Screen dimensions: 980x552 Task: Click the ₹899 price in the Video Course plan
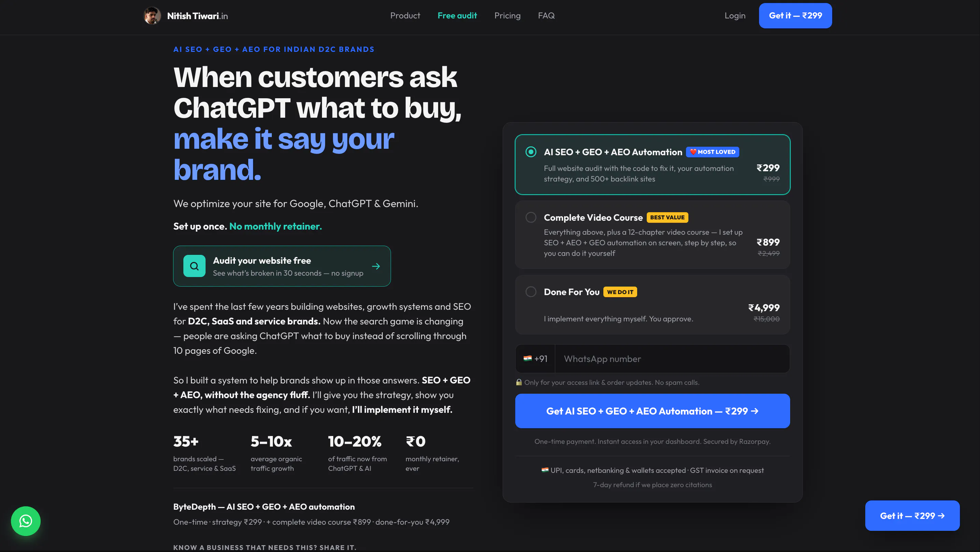[x=768, y=242]
